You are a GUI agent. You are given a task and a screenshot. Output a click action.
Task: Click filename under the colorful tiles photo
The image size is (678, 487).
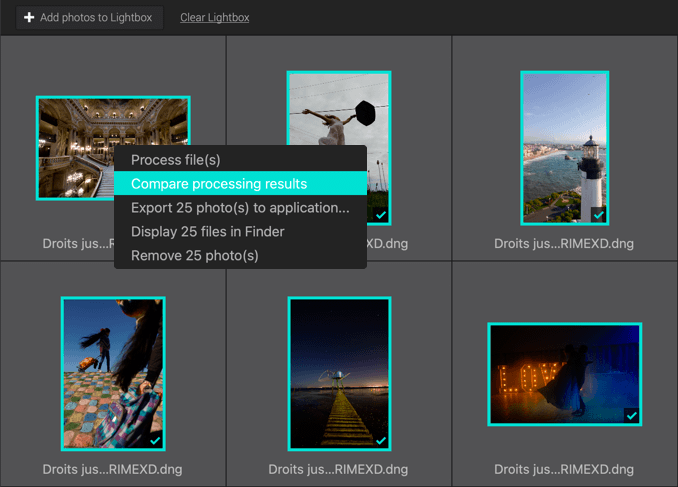(x=112, y=469)
